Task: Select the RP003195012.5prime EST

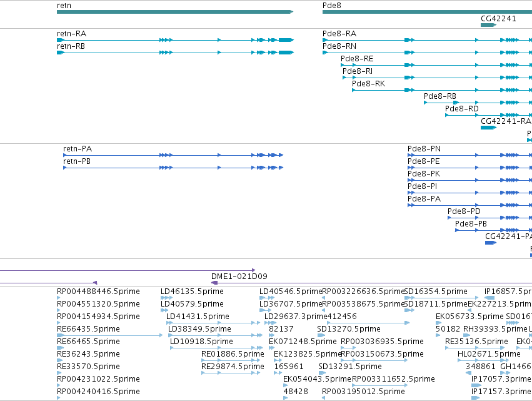Action: coord(323,398)
